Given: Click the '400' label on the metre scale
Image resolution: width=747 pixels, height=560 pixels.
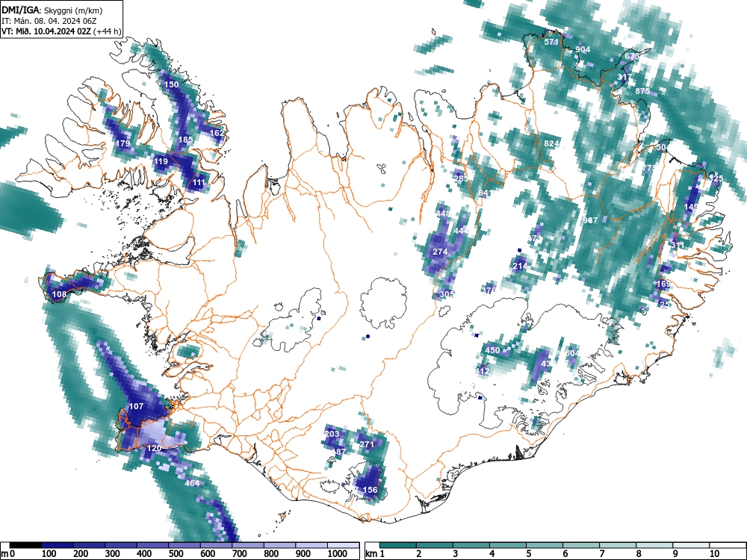Looking at the screenshot, I should (144, 553).
